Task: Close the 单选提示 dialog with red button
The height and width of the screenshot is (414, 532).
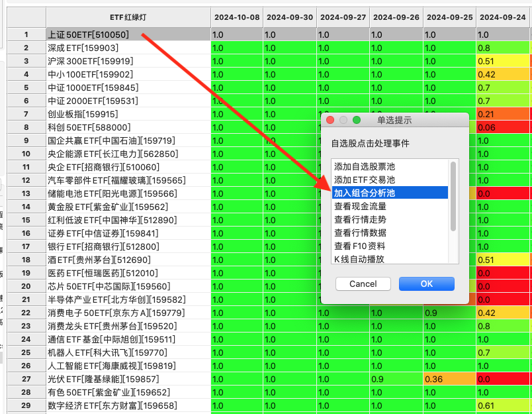Action: tap(330, 120)
